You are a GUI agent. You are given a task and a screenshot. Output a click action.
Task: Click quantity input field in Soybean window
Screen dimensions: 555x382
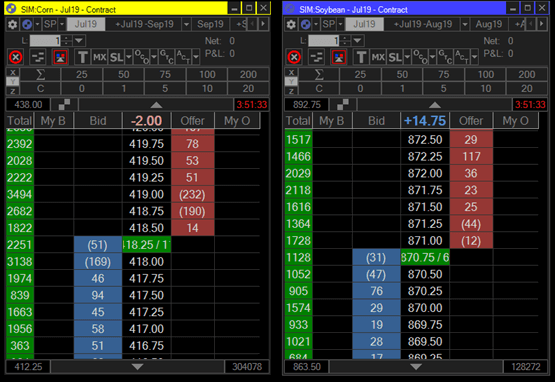(x=323, y=41)
